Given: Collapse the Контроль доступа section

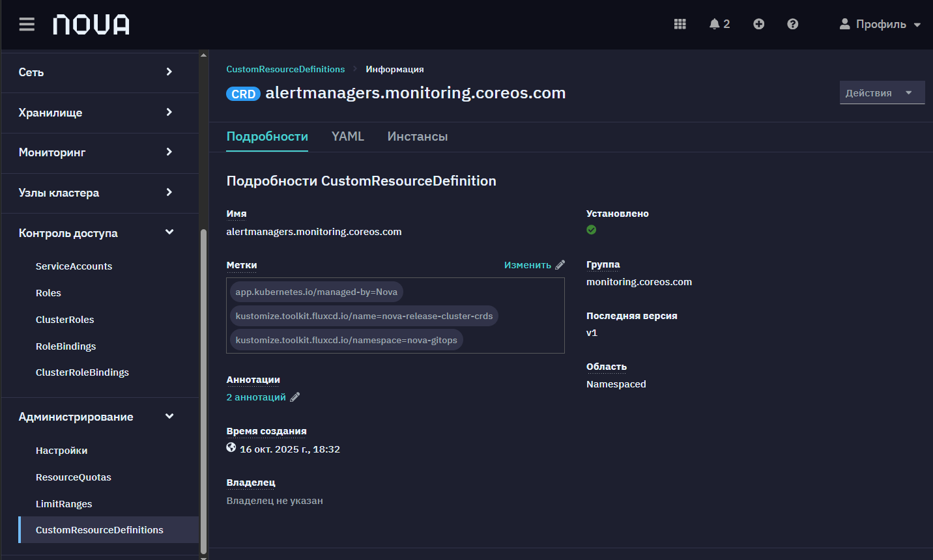Looking at the screenshot, I should [x=100, y=233].
